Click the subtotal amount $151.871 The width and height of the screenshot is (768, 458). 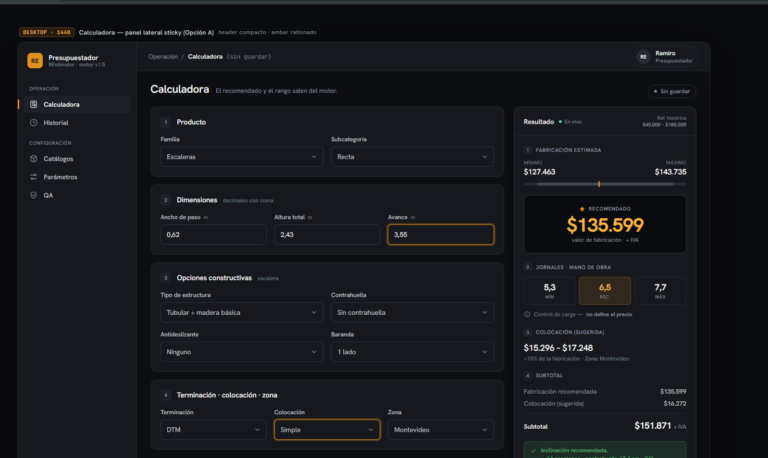[652, 426]
